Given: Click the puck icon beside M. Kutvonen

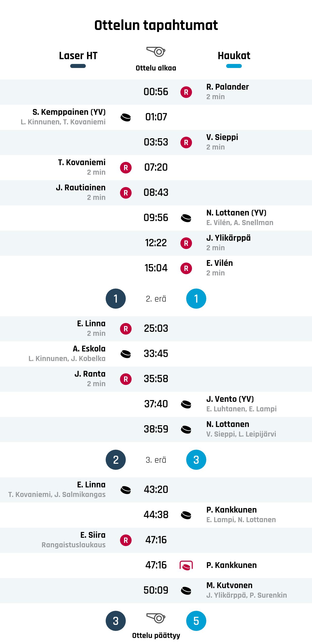Looking at the screenshot, I should pos(186,591).
